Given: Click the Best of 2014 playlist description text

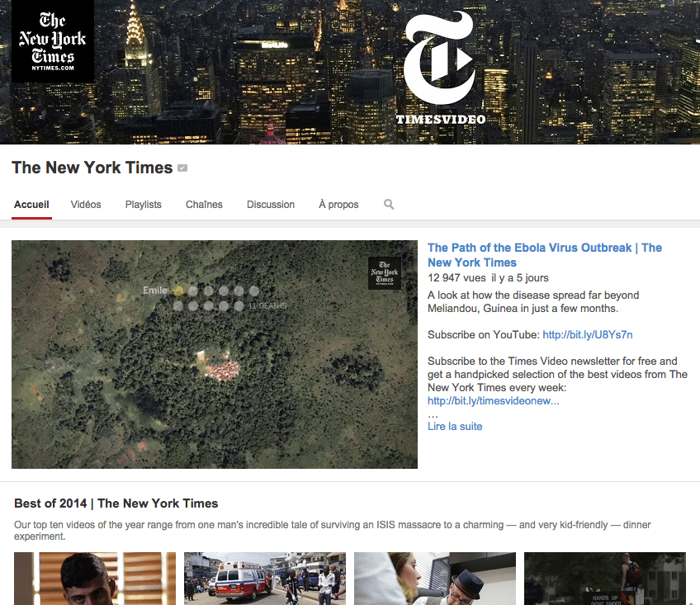Looking at the screenshot, I should [x=332, y=530].
